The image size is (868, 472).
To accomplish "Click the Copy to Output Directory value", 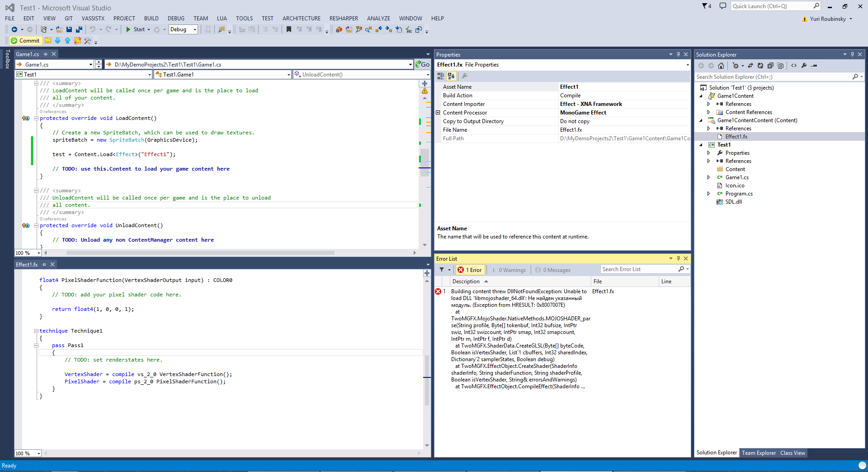I will tap(624, 121).
